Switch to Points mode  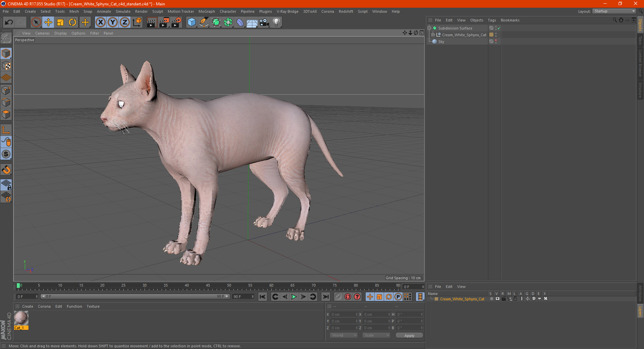pyautogui.click(x=6, y=90)
